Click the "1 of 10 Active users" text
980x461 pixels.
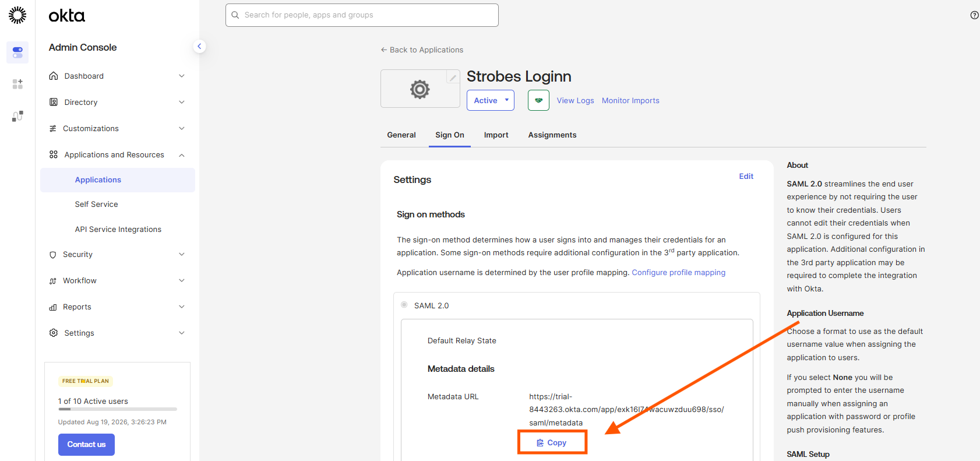[x=93, y=402]
